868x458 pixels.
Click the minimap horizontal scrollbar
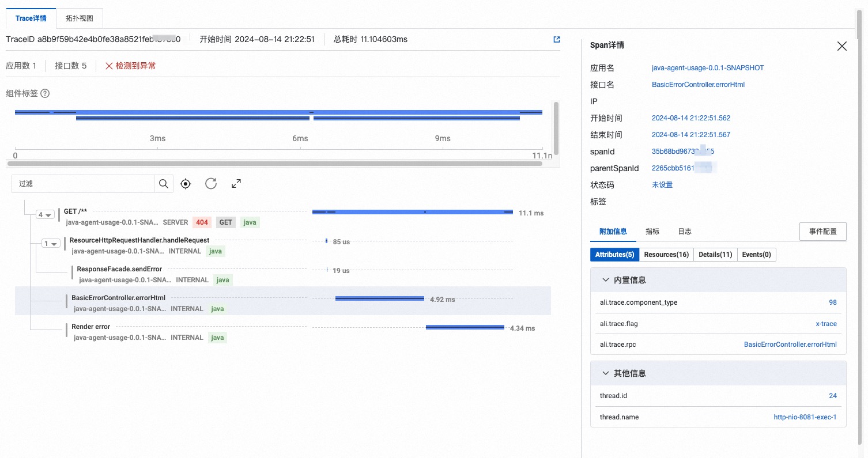point(274,163)
